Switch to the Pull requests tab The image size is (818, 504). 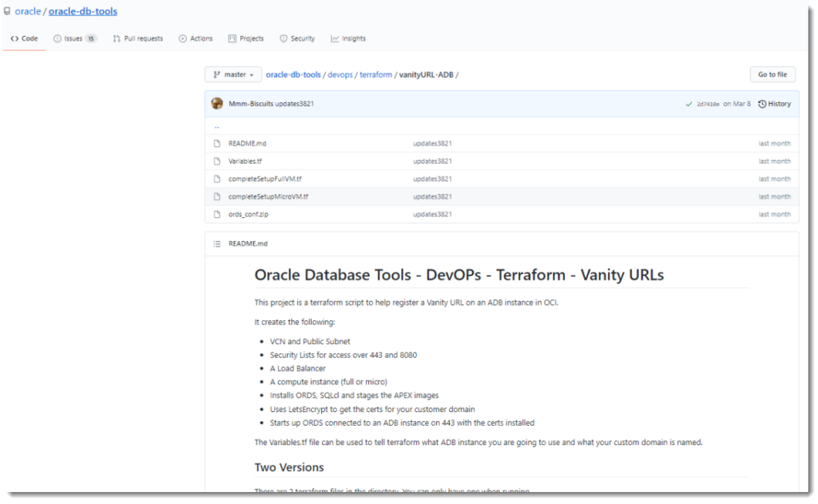click(138, 38)
